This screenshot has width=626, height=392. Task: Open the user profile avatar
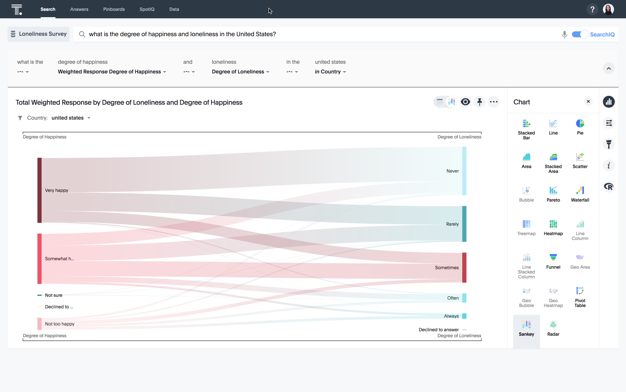point(608,9)
